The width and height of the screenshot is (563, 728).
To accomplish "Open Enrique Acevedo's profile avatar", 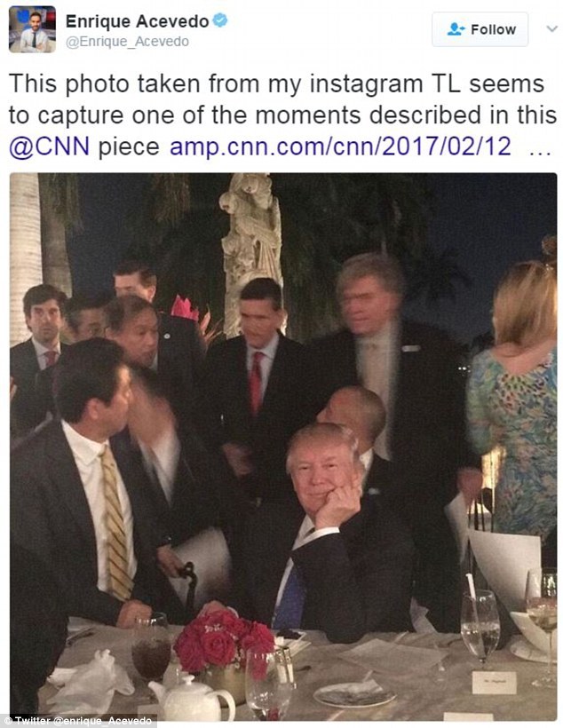I will point(32,29).
